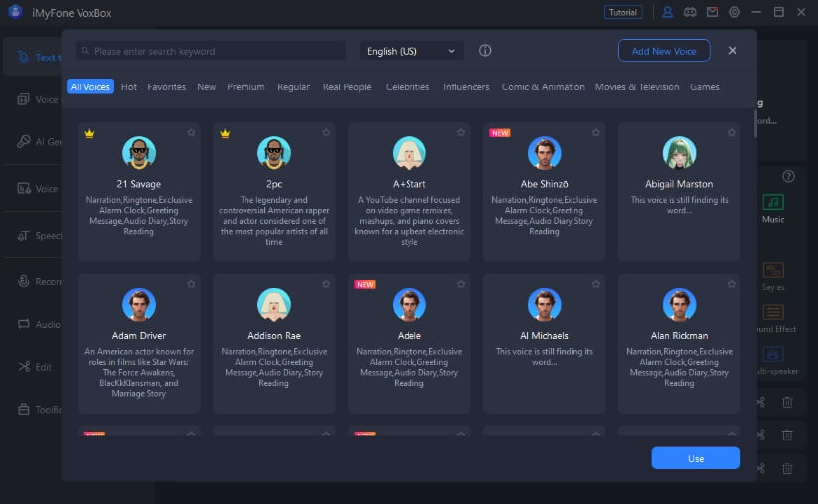Open the Audio convert sidebar icon

click(x=23, y=324)
